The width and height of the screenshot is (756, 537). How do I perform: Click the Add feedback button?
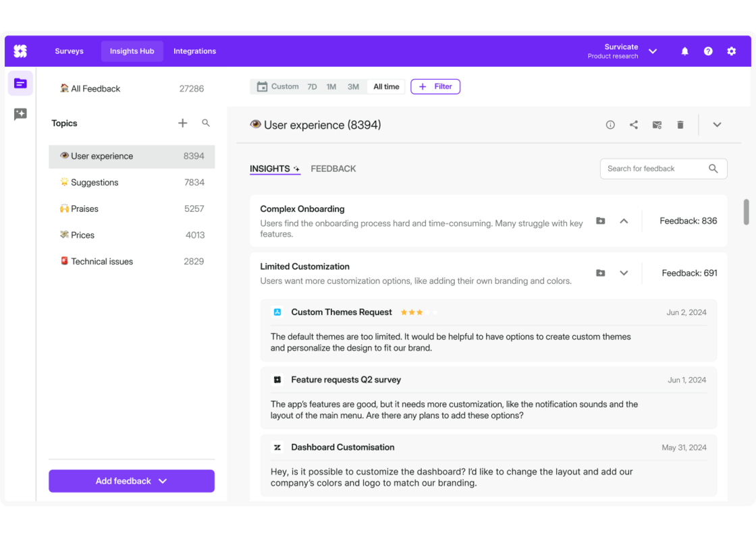pyautogui.click(x=131, y=481)
